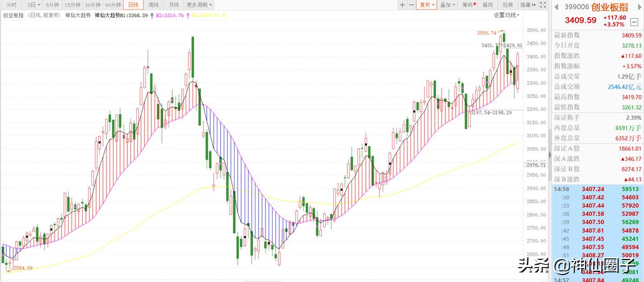Screen dimensions: 644x282
Task: Click 指数涨跌 row
Action: tap(597, 56)
